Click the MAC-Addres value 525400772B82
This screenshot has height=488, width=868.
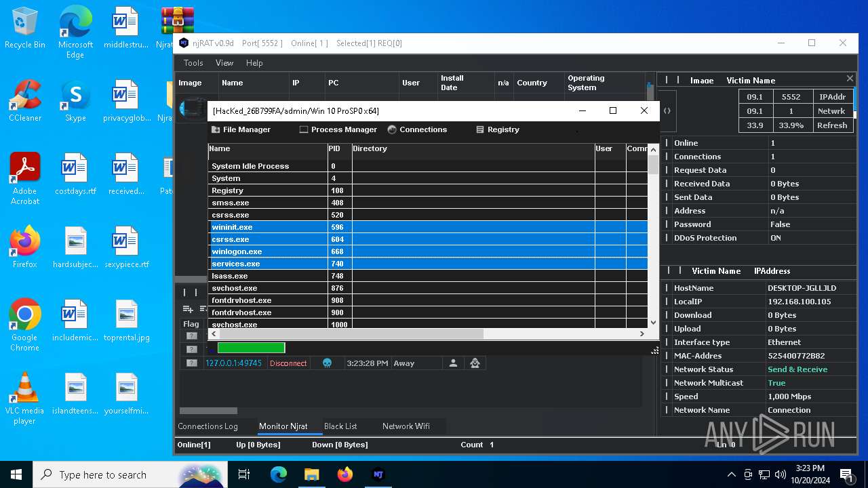[796, 356]
